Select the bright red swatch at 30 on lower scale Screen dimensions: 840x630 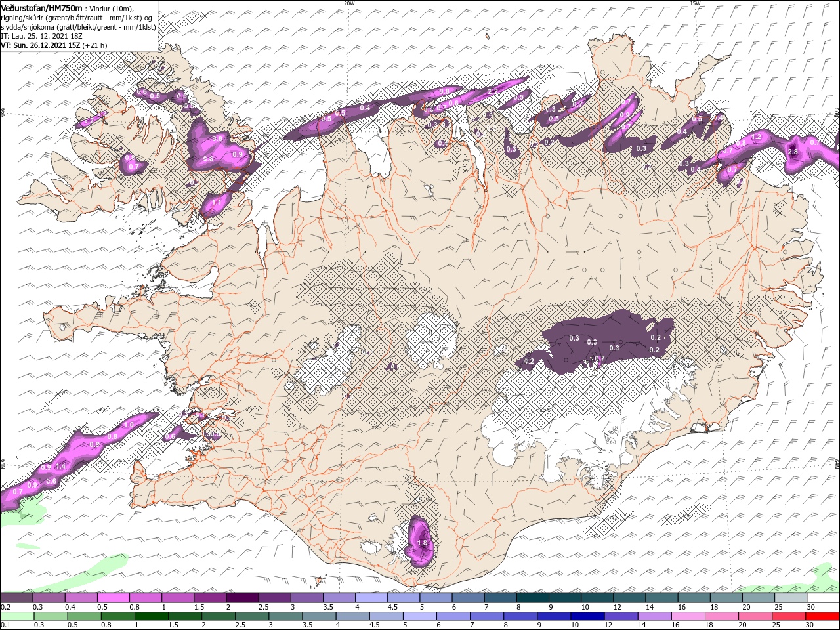(822, 616)
